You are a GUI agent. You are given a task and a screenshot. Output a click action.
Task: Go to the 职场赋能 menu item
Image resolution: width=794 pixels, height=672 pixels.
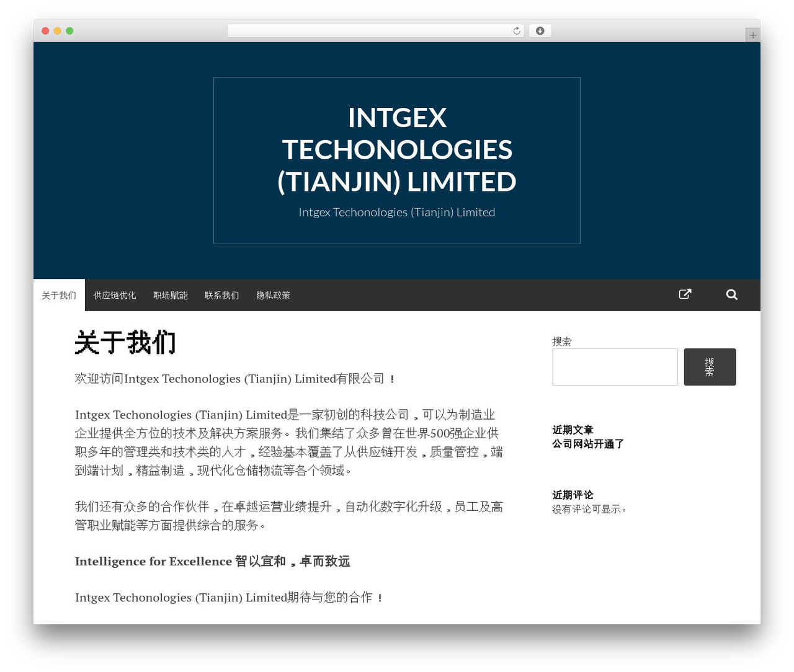171,295
